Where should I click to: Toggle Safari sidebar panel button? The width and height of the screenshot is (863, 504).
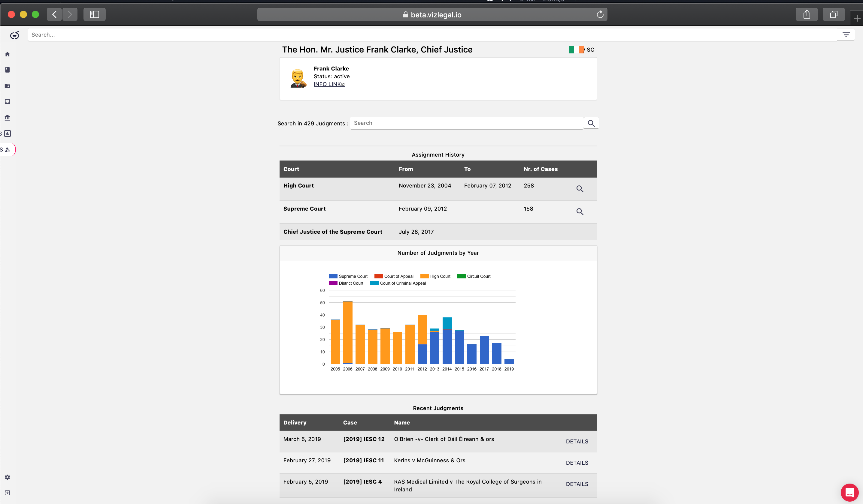[x=95, y=14]
